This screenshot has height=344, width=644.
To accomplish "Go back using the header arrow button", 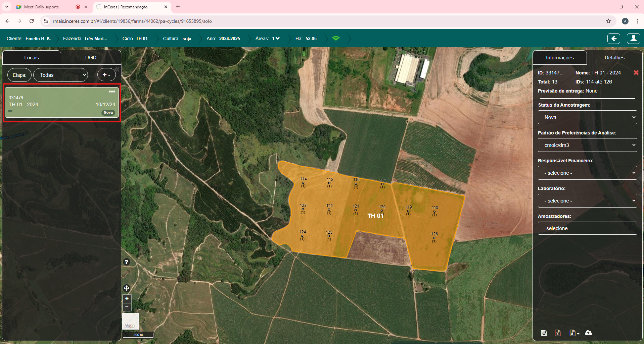I will tap(614, 39).
